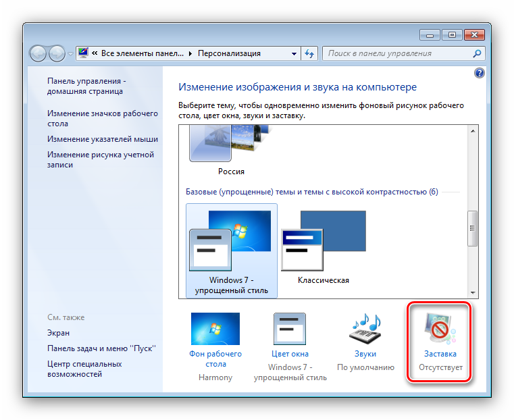The width and height of the screenshot is (514, 420).
Task: Open 'Панель задач и меню "Пуск"' link
Action: pyautogui.click(x=101, y=348)
